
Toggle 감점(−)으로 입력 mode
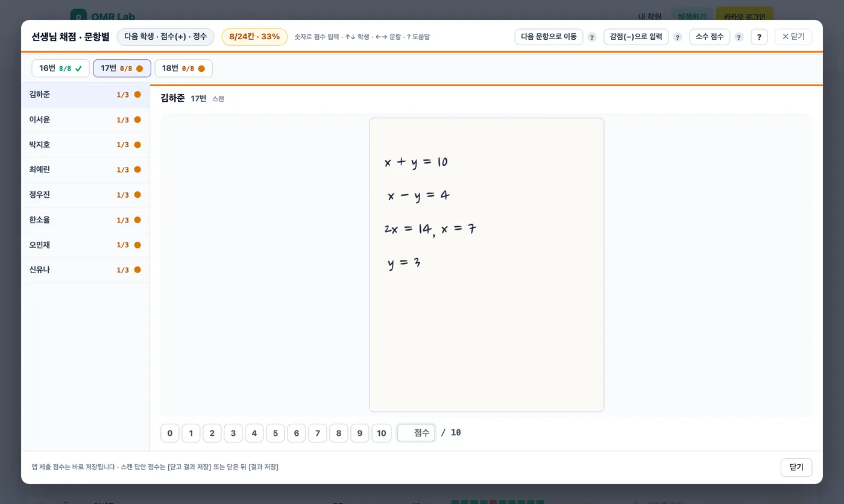[636, 37]
